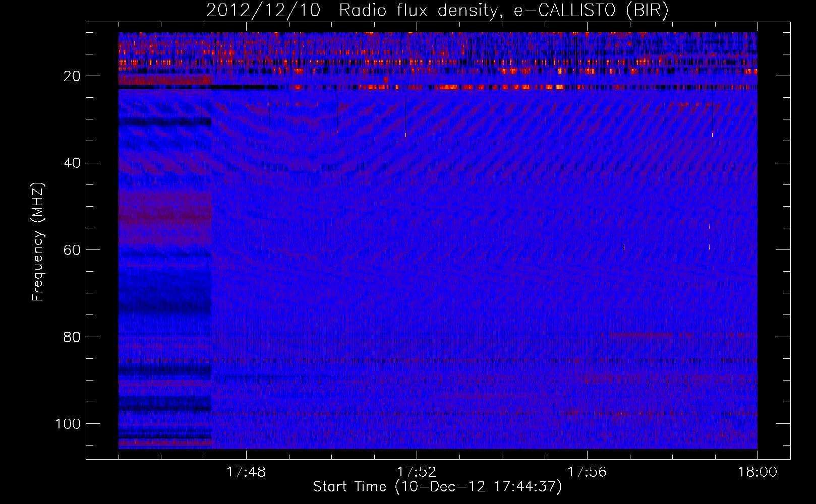Click the 20 frequency tick label
Screen dimensions: 816x504
(73, 76)
